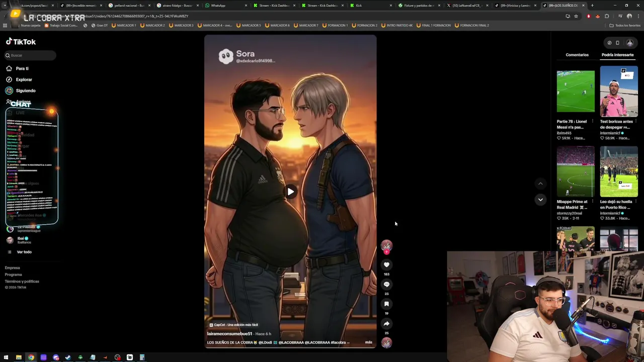The width and height of the screenshot is (644, 362).
Task: Open the TikTok logo home link
Action: point(21,42)
